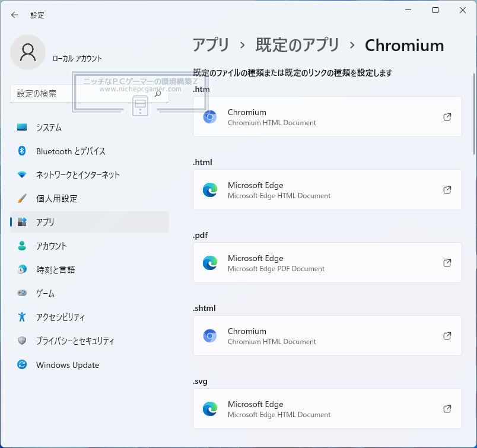Click external-link icon on .htm row
The height and width of the screenshot is (448, 477).
447,116
